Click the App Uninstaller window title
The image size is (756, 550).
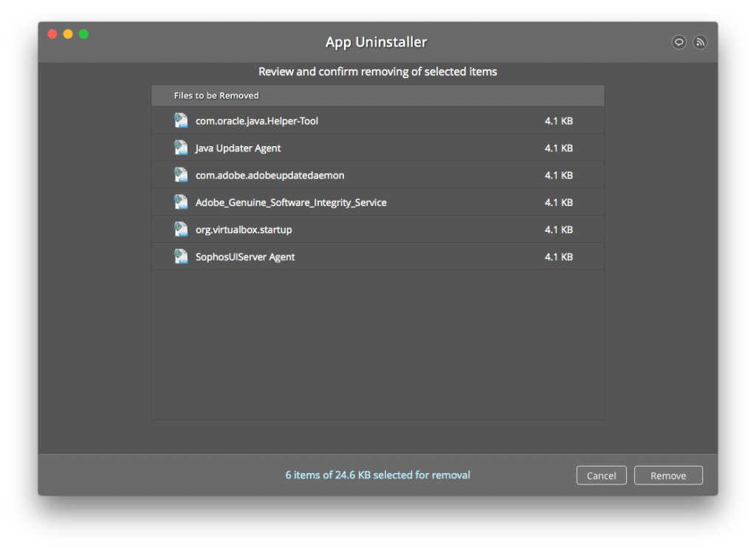(376, 42)
